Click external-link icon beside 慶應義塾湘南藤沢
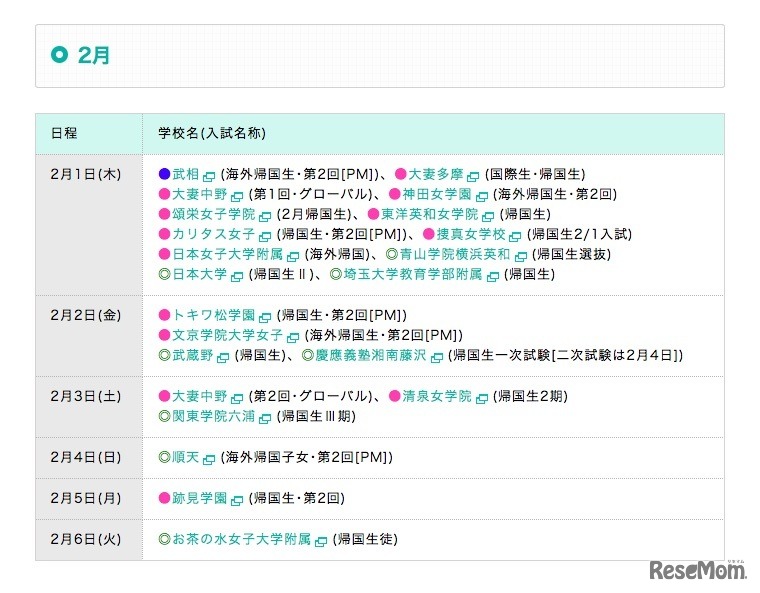This screenshot has width=760, height=593. click(437, 357)
